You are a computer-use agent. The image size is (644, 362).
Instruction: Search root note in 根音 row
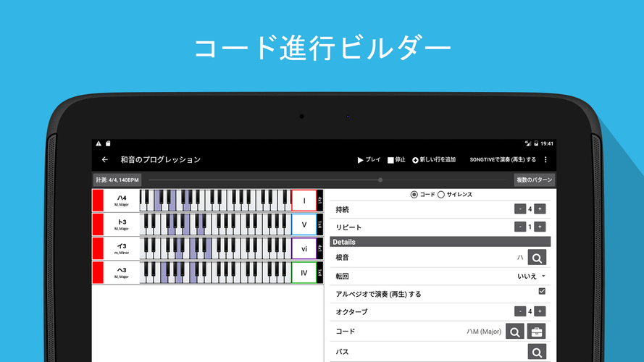point(537,258)
